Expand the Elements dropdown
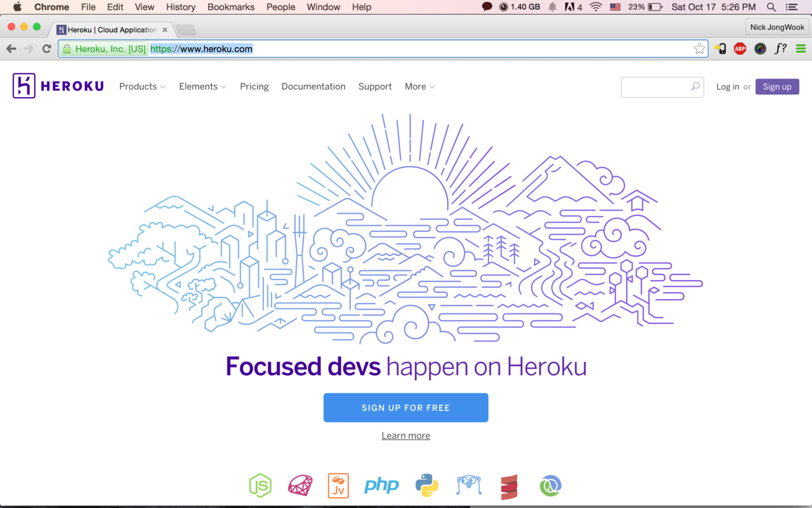812x508 pixels. [x=202, y=86]
